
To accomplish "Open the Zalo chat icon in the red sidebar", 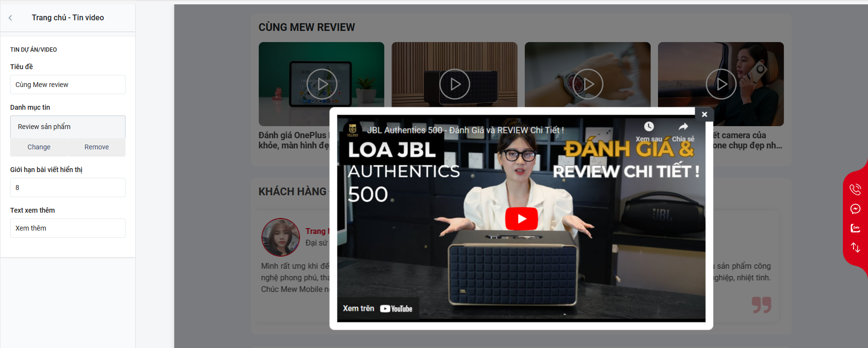I will 855,228.
